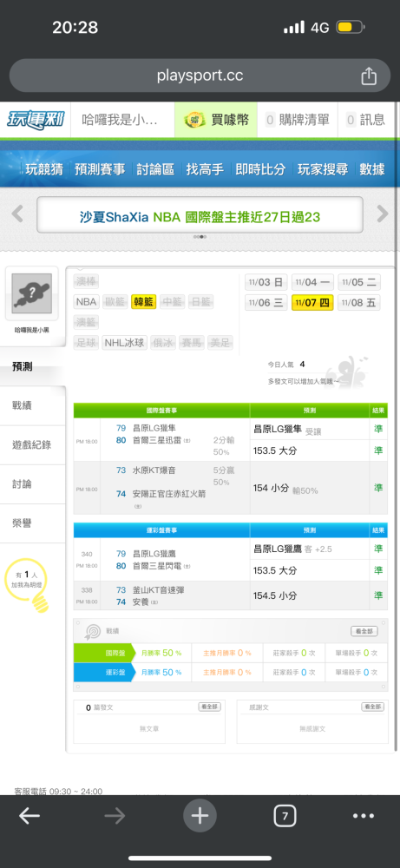This screenshot has width=400, height=868.
Task: Open the tab switcher showing 7
Action: coord(285,815)
